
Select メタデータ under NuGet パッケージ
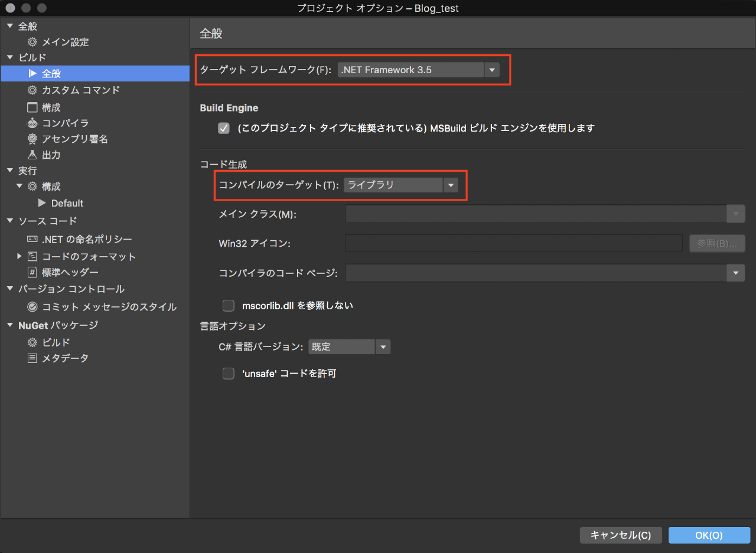click(65, 358)
